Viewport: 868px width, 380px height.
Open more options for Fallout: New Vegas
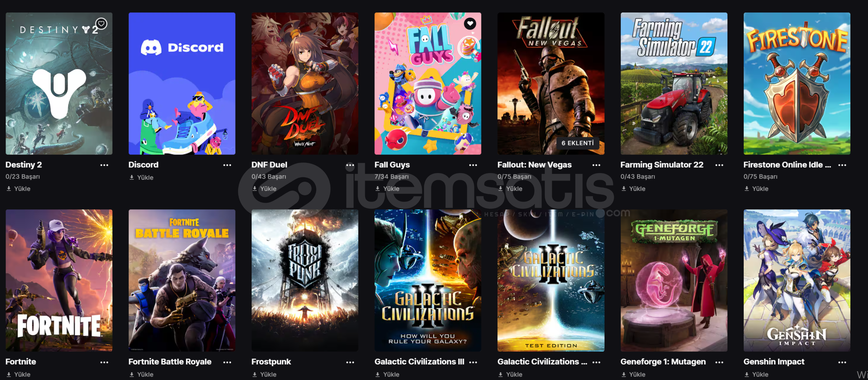pos(596,165)
